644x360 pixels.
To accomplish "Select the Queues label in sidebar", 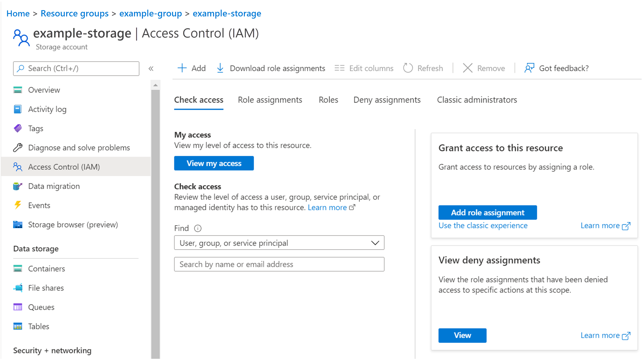I will point(41,307).
